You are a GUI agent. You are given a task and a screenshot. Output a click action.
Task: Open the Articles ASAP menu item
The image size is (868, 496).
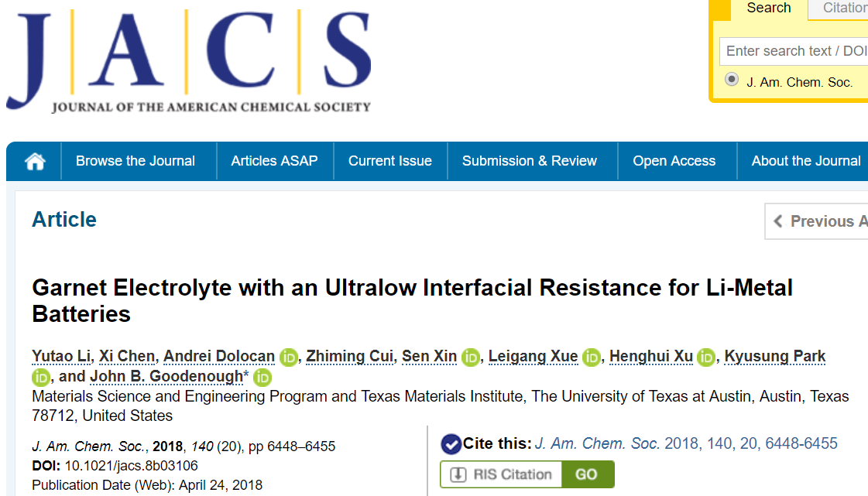[275, 161]
